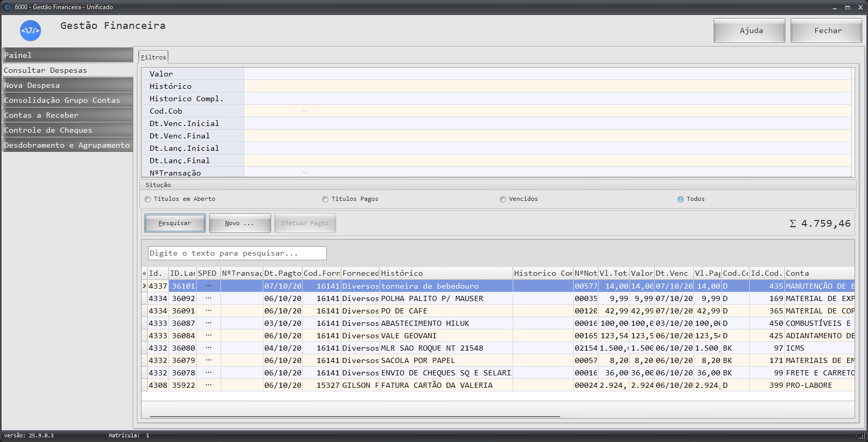Image resolution: width=868 pixels, height=442 pixels.
Task: Click the ellipsis button in the NºTransação filter
Action: (x=305, y=172)
